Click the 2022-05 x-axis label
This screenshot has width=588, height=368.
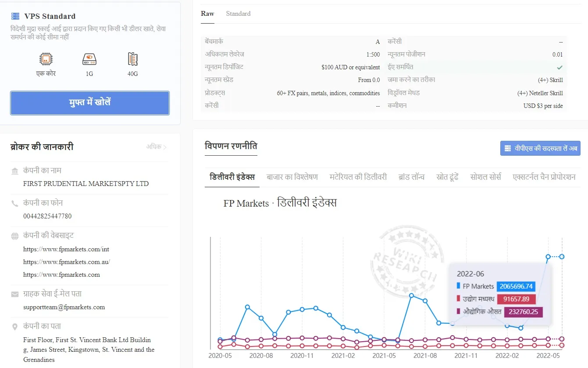(548, 356)
